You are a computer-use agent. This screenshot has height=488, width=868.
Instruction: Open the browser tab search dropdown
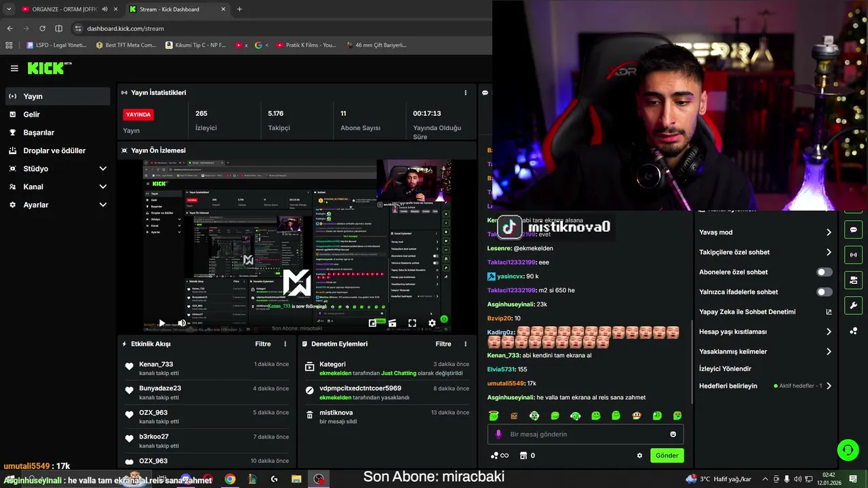coord(9,9)
